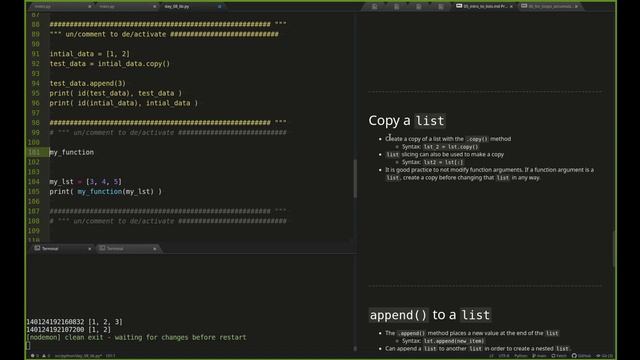The image size is (640, 360).
Task: Click the nodemon "clean exit" terminal message
Action: coord(136,337)
